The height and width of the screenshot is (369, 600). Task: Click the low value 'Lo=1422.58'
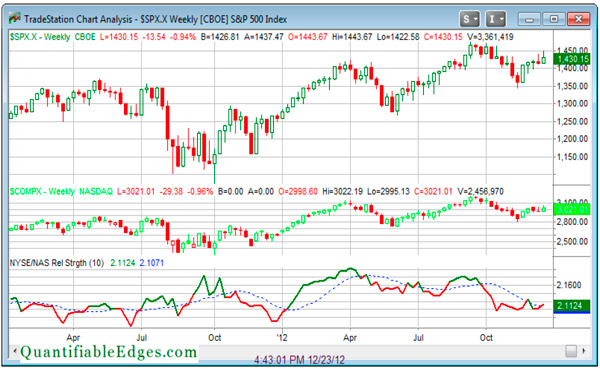tap(398, 37)
